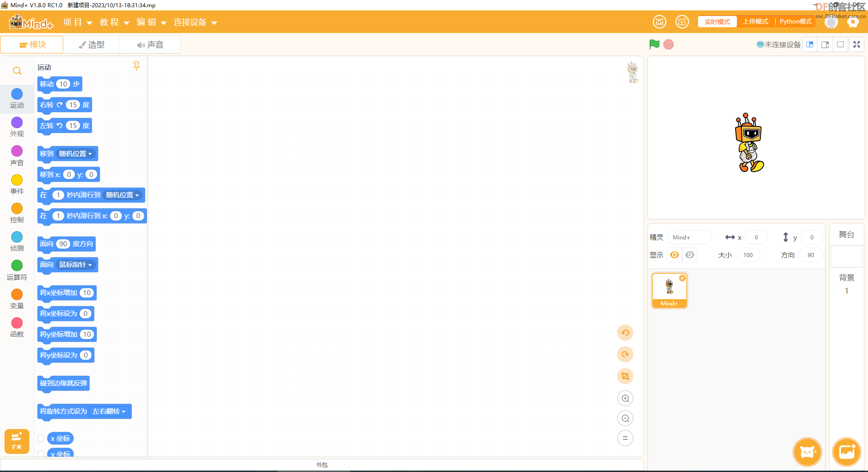Select the 声音 sound category
The width and height of the screenshot is (868, 472).
17,156
